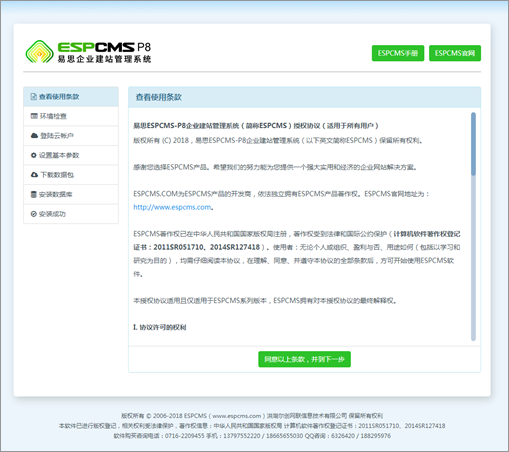The width and height of the screenshot is (509, 452).
Task: Click the ESPCMS P8 logo
Action: coord(88,52)
